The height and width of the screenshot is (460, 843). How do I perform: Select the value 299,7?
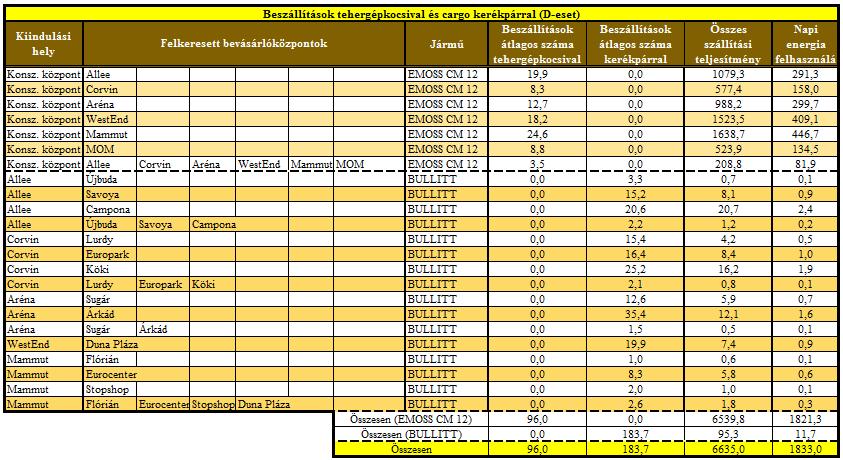tap(805, 104)
